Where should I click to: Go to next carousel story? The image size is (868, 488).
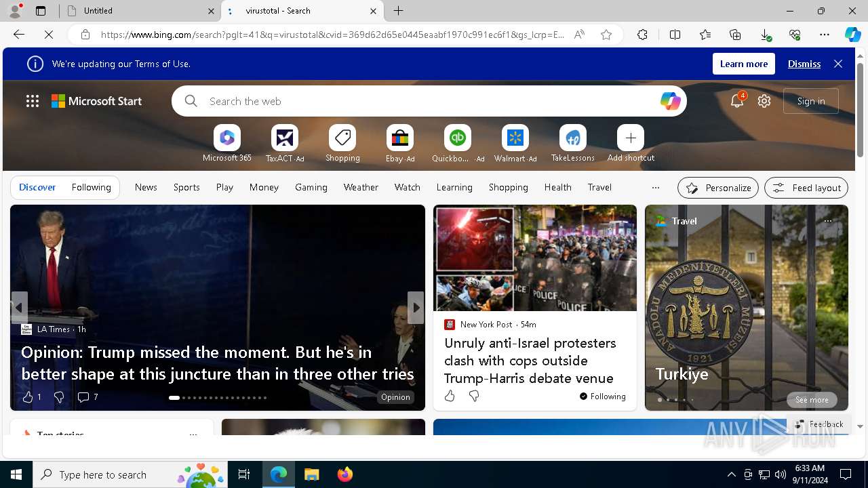(x=416, y=308)
